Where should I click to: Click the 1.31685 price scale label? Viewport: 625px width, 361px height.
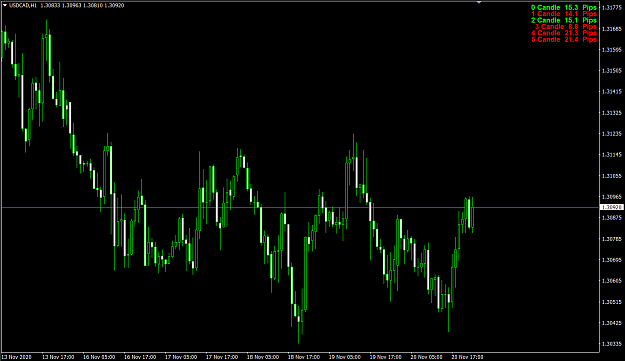tap(612, 29)
